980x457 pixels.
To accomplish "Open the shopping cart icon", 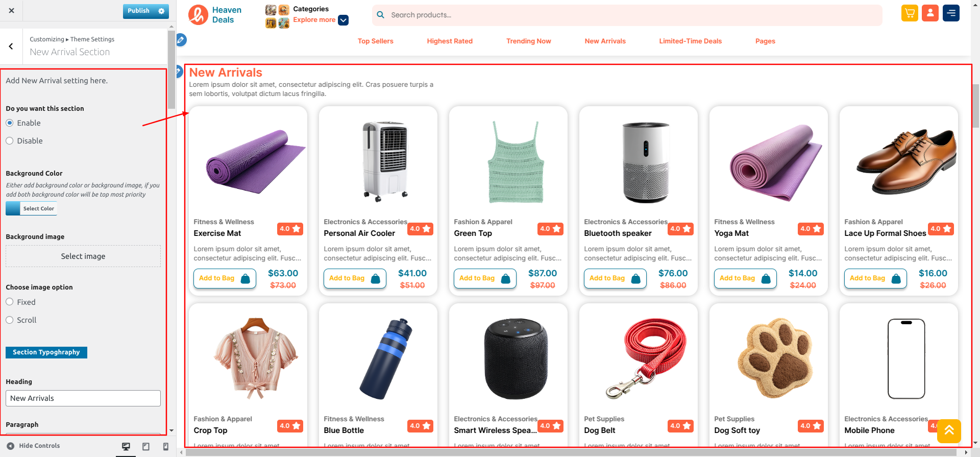I will (910, 13).
